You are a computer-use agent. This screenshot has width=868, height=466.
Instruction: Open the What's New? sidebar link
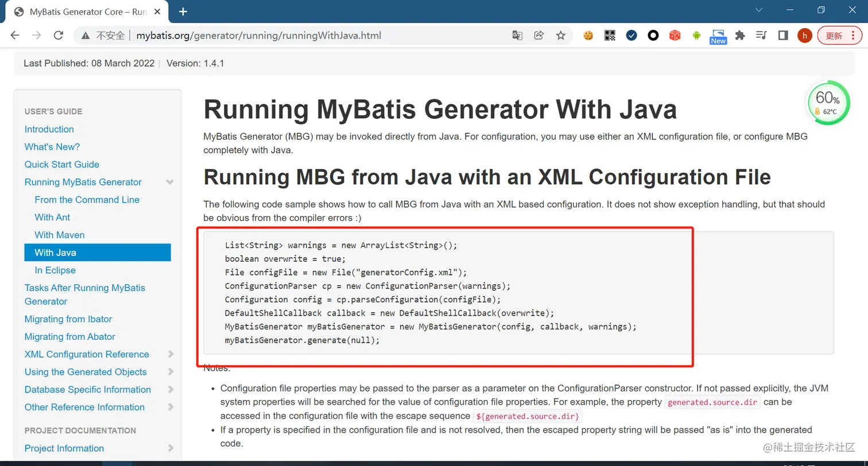click(52, 147)
